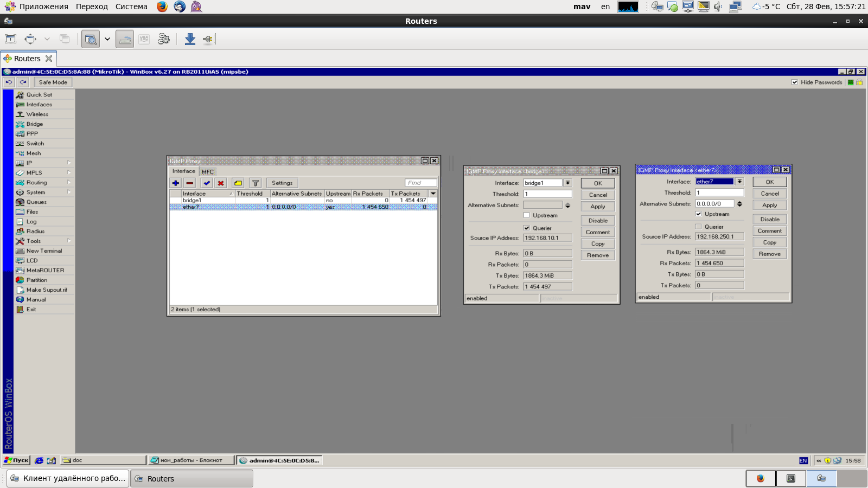Open the preferences gears icon in toolbar
The image size is (868, 488).
164,39
